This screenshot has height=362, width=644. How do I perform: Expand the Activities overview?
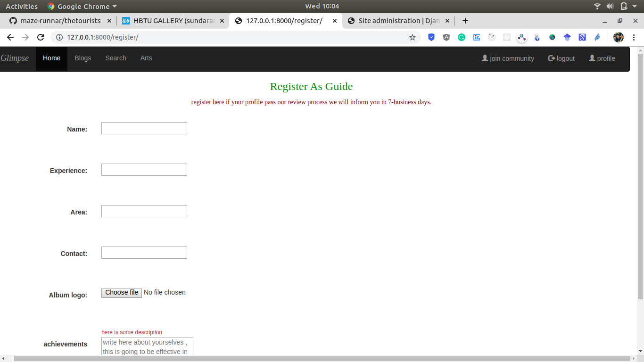click(x=22, y=6)
